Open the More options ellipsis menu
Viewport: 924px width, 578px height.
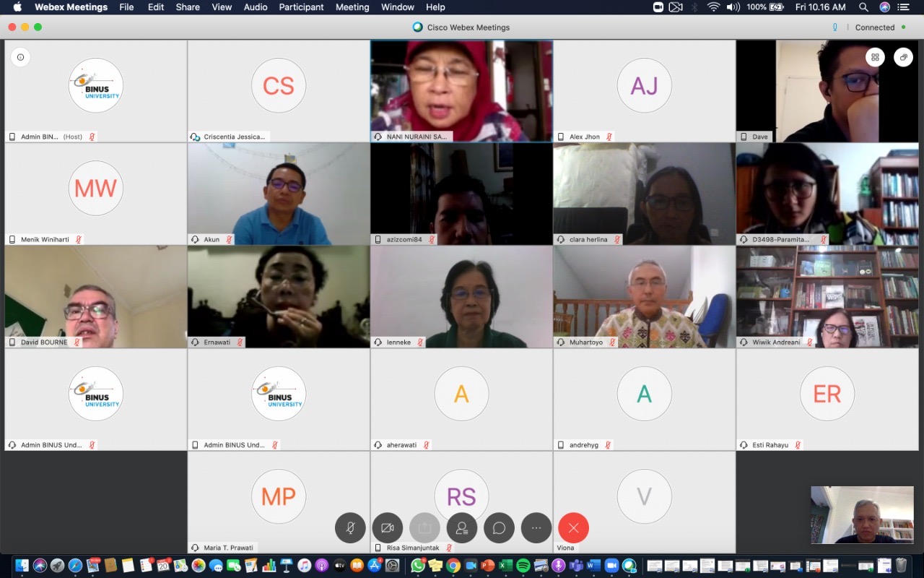(536, 528)
